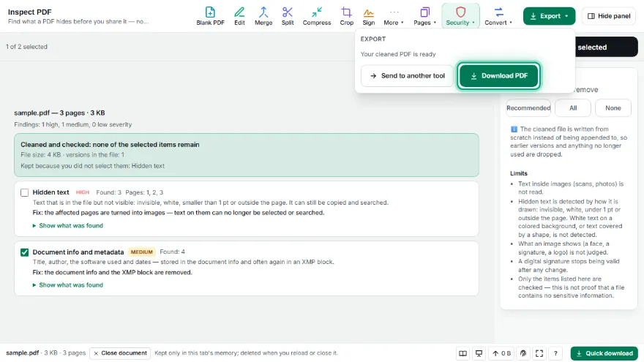Click 'Your cleaned PDF is ready' text
The height and width of the screenshot is (362, 644).
click(x=398, y=54)
